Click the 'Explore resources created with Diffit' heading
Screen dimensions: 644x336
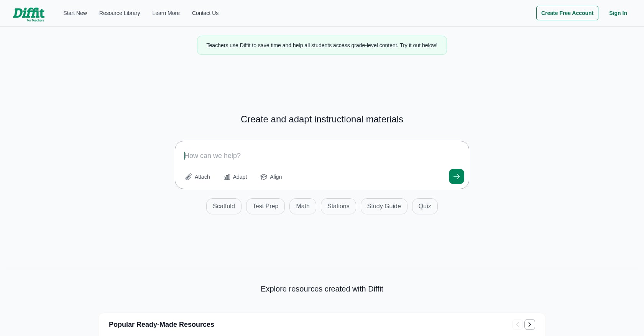[322, 289]
